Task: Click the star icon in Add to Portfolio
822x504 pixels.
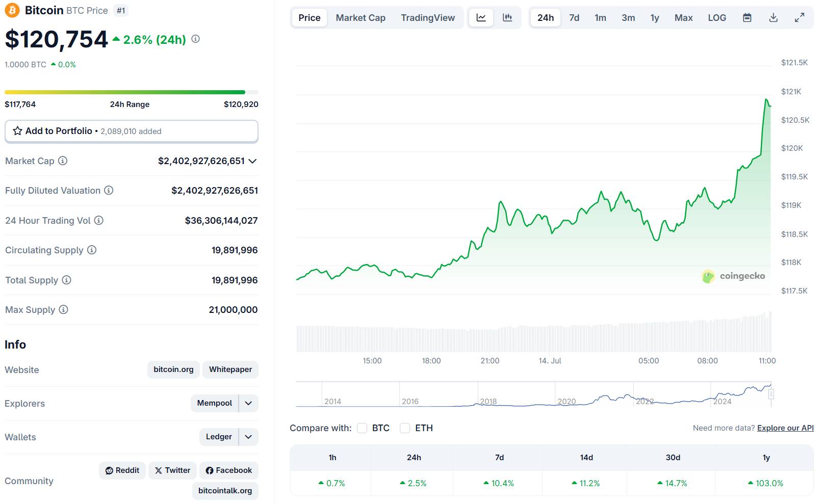Action: [x=17, y=131]
